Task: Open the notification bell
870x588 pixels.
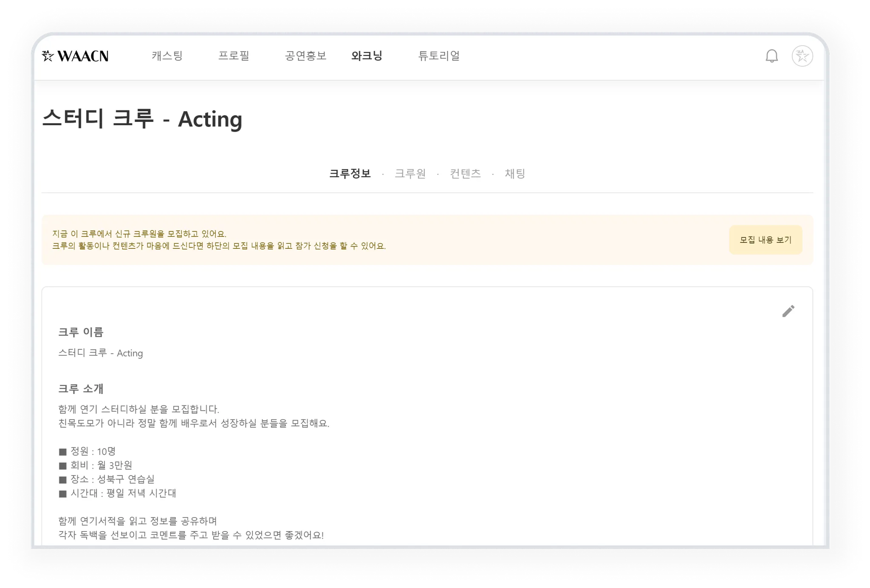Action: tap(771, 56)
